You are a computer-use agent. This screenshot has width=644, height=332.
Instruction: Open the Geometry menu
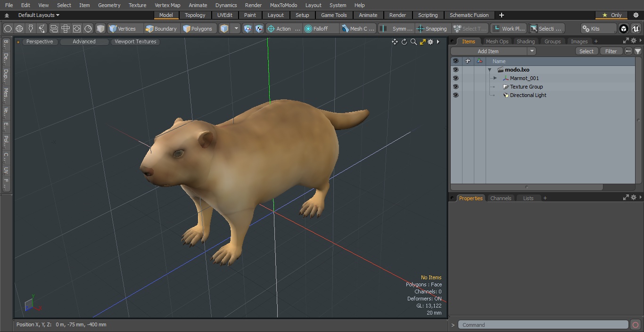[109, 5]
